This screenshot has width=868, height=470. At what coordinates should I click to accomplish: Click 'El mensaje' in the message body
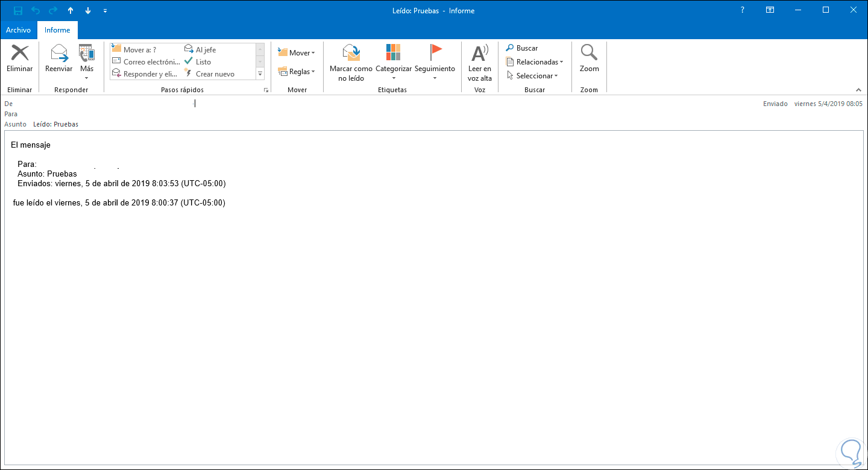click(31, 145)
